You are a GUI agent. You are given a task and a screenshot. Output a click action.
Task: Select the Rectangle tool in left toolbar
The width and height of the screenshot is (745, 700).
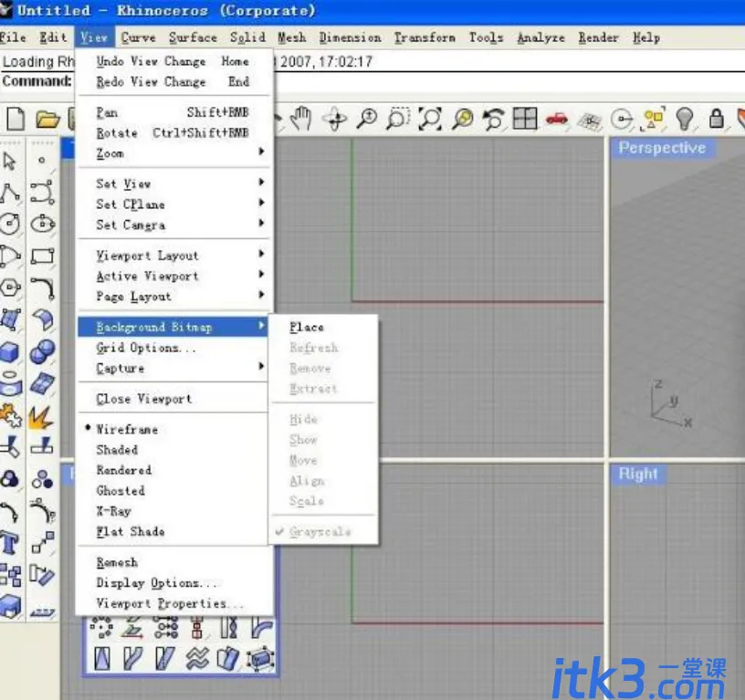(42, 256)
